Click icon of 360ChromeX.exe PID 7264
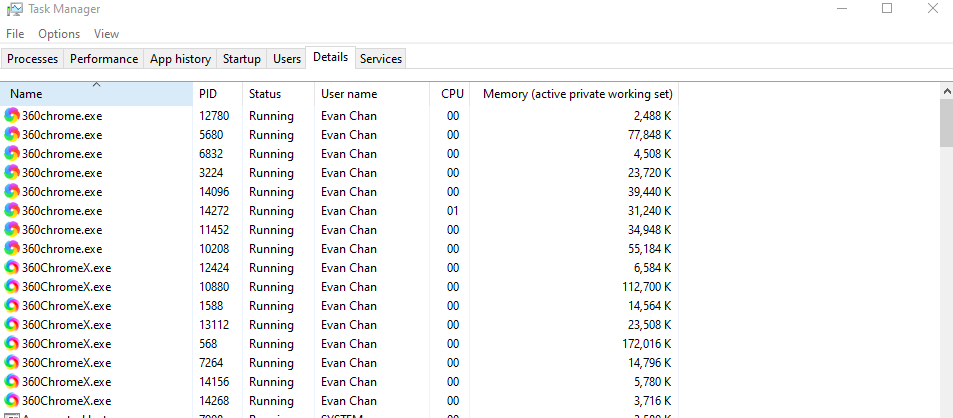The width and height of the screenshot is (953, 418). (x=12, y=363)
